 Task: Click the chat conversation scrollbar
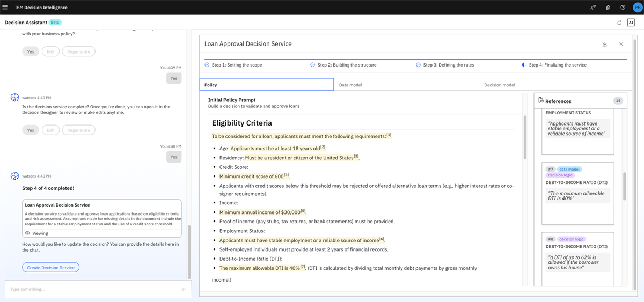pos(189,252)
